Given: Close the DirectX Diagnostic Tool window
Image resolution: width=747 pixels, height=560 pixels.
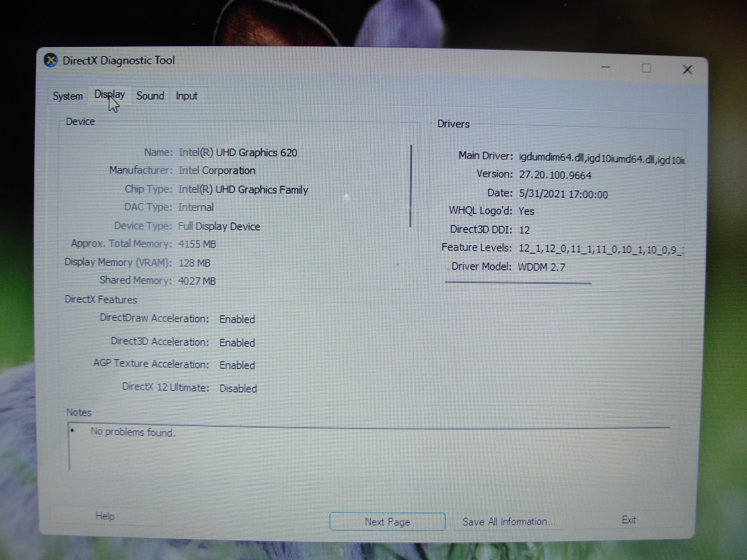Looking at the screenshot, I should click(687, 70).
